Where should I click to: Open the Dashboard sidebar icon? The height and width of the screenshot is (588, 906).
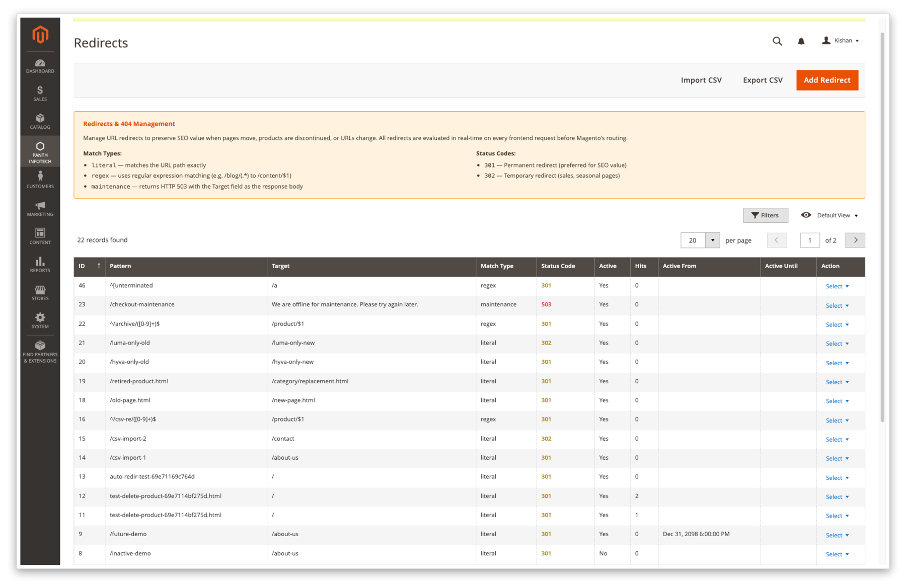[x=40, y=63]
